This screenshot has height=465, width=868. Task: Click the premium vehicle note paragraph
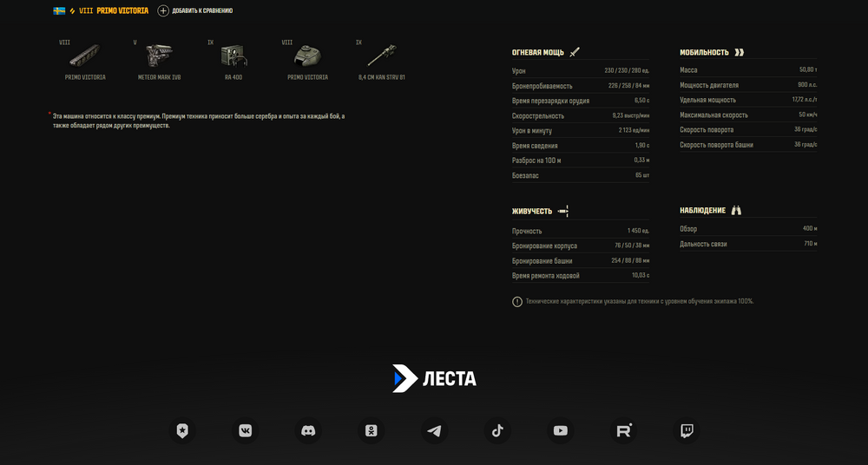(x=199, y=121)
